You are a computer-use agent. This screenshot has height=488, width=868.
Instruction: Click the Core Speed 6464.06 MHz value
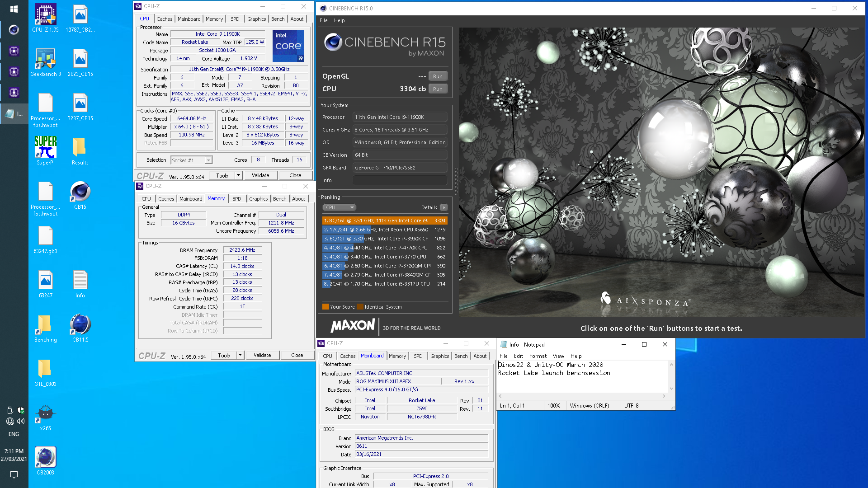coord(192,118)
